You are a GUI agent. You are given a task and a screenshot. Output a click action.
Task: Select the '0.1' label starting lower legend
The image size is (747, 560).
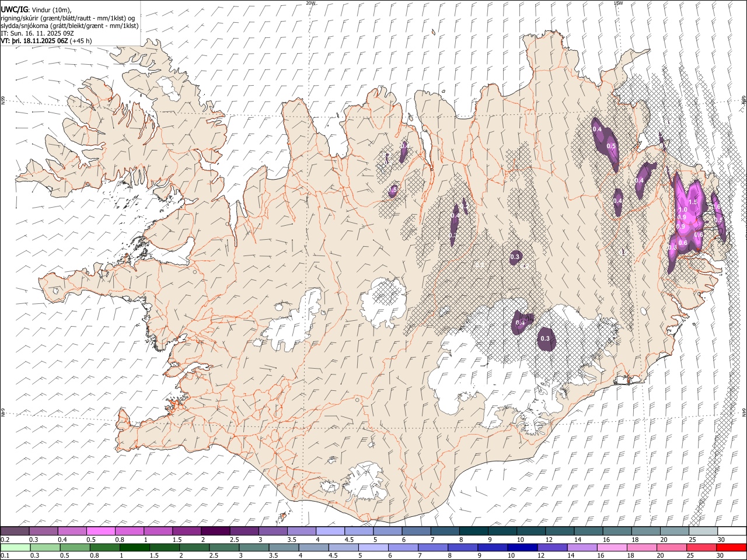pyautogui.click(x=5, y=556)
